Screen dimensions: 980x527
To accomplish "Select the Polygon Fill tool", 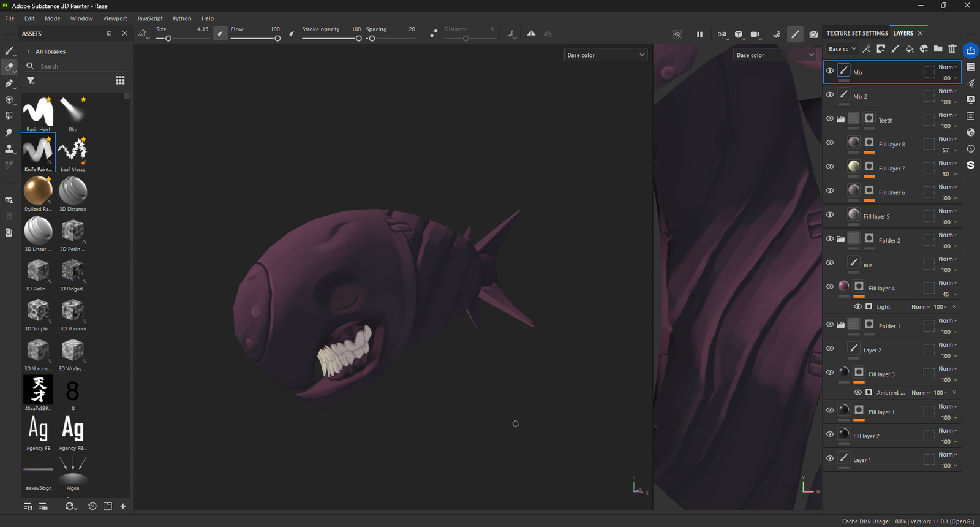I will coord(9,116).
